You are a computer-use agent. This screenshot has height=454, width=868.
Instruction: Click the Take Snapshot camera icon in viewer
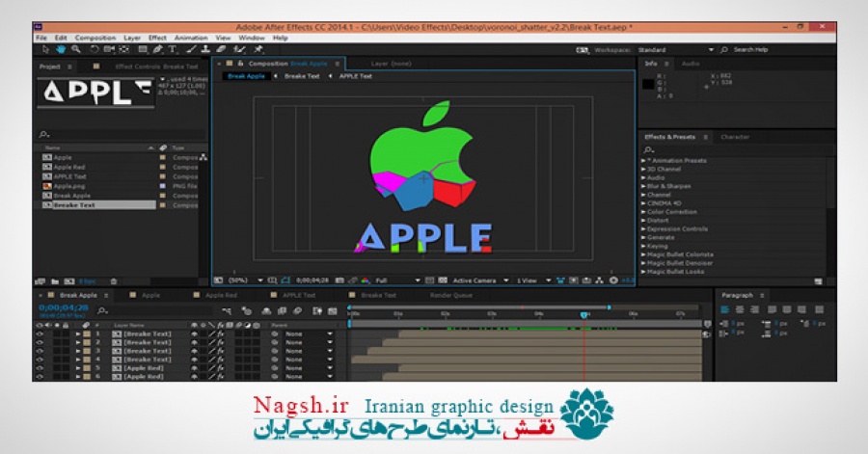339,280
